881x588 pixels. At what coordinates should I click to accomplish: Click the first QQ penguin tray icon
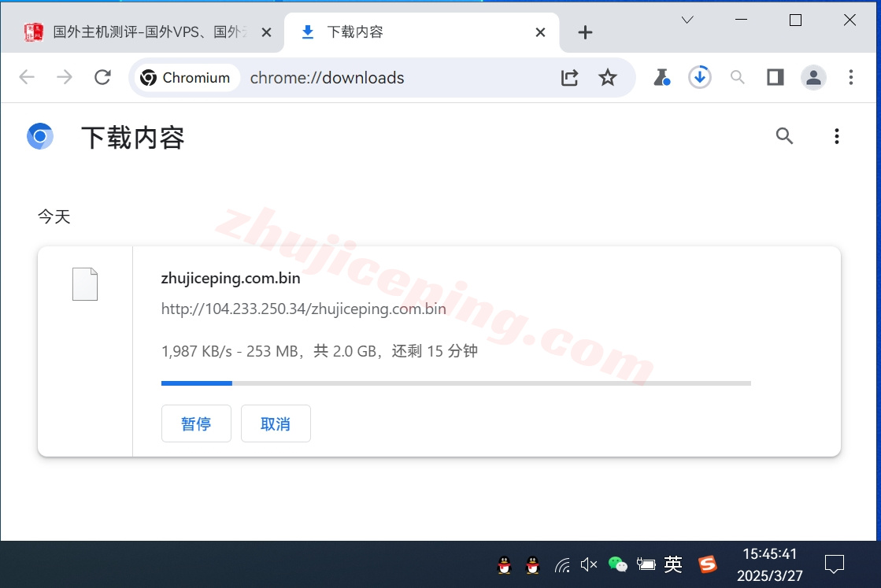[505, 564]
